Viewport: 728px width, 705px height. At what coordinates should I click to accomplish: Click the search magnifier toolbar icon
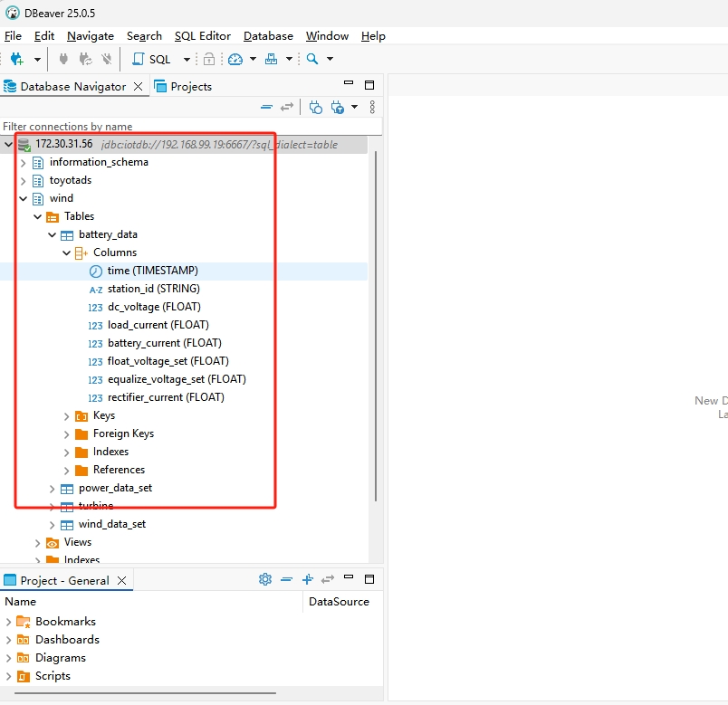click(312, 59)
